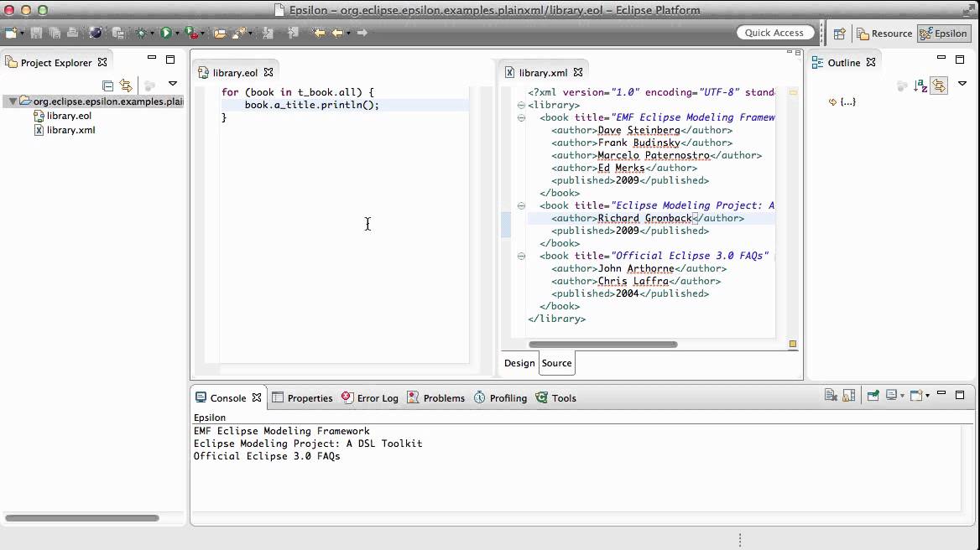The width and height of the screenshot is (980, 550).
Task: Click the Print toolbar icon
Action: point(72,33)
